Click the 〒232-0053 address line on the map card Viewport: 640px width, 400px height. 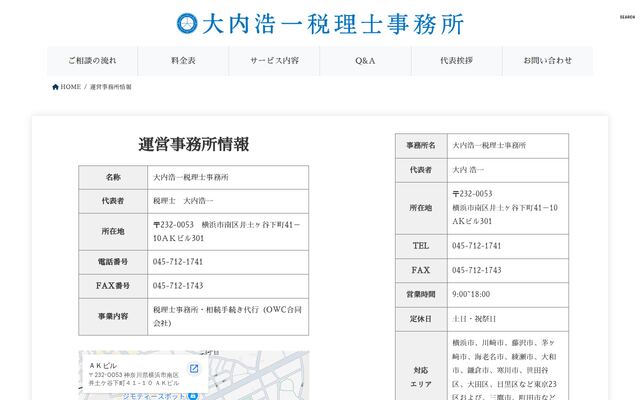[x=134, y=379]
